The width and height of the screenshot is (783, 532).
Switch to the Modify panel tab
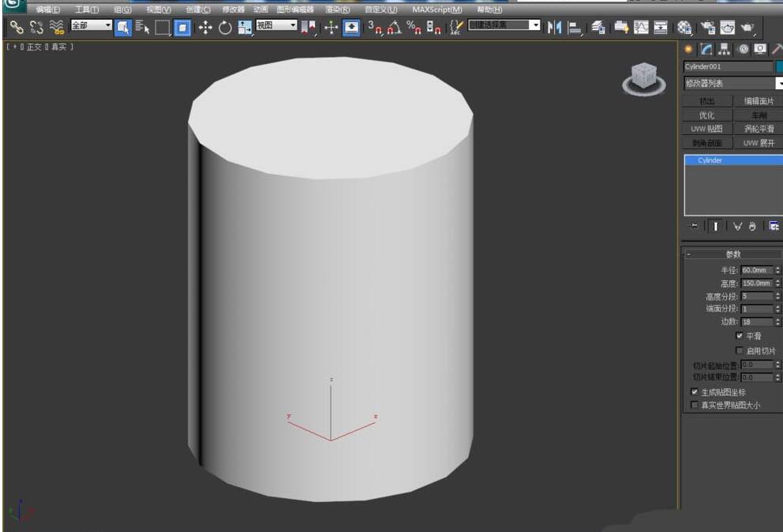coord(706,49)
